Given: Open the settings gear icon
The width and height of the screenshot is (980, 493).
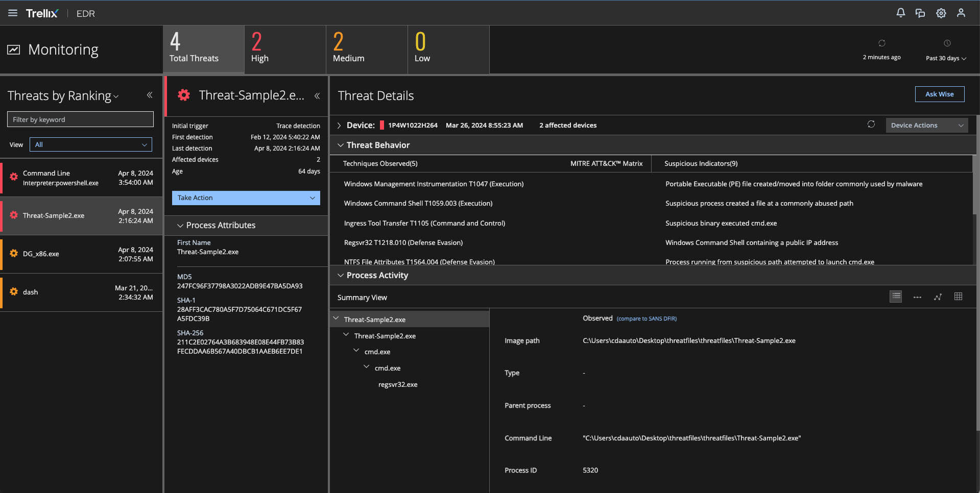Looking at the screenshot, I should coord(941,13).
